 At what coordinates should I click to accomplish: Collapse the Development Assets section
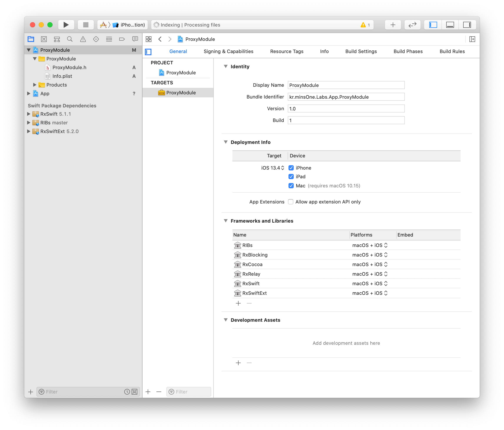pos(225,320)
